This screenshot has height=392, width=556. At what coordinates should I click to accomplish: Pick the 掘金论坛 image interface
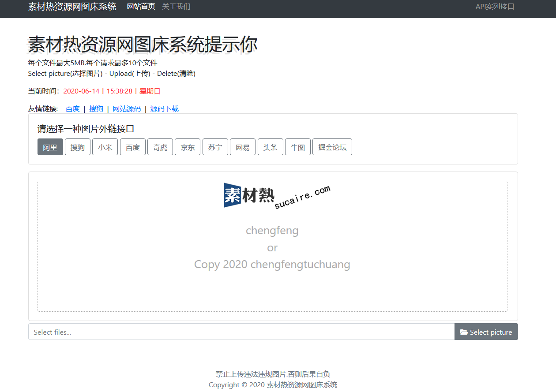(x=332, y=147)
